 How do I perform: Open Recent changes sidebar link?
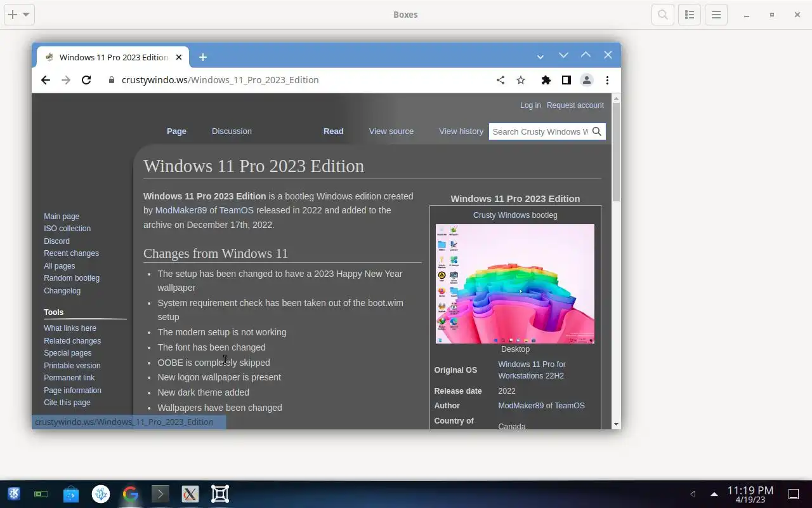pos(71,253)
